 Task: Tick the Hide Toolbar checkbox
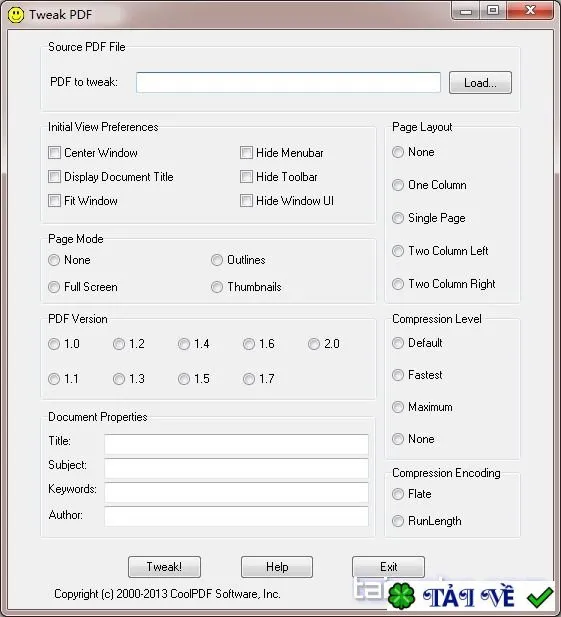point(246,177)
